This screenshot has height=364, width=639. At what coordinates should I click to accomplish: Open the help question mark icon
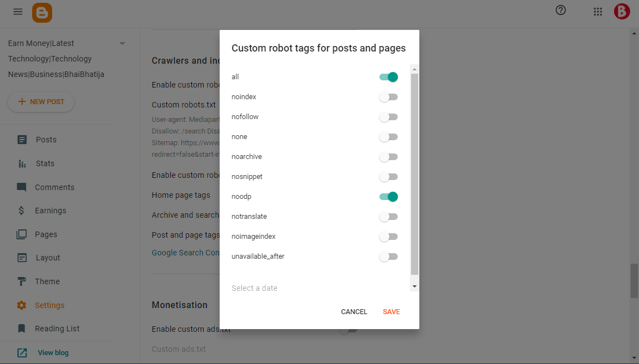(x=561, y=10)
